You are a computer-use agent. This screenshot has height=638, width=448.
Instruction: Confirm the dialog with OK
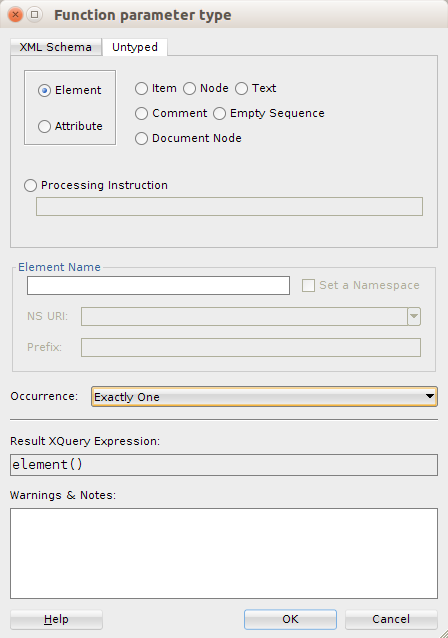[x=290, y=619]
